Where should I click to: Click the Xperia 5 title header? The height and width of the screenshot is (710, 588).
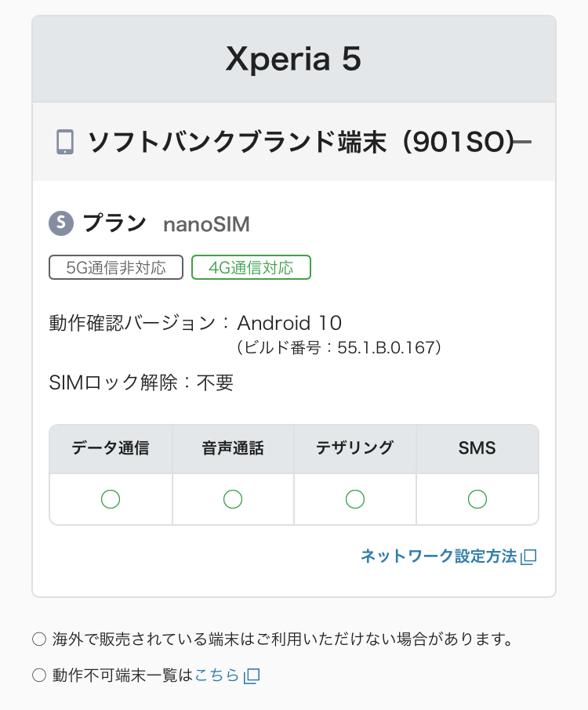tap(294, 60)
